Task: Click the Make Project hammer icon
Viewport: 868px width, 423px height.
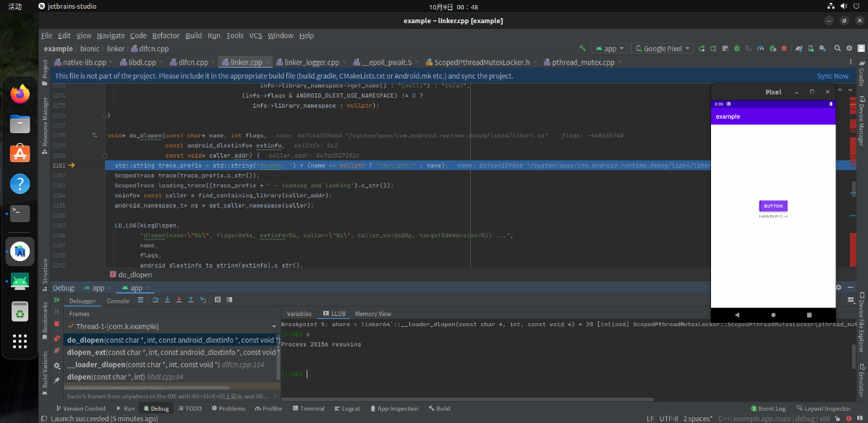Action: click(x=582, y=48)
